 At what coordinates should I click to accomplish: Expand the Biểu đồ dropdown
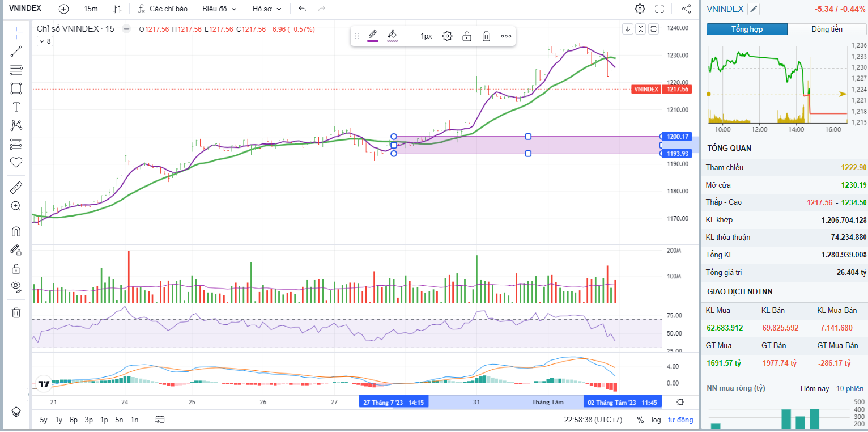click(219, 9)
